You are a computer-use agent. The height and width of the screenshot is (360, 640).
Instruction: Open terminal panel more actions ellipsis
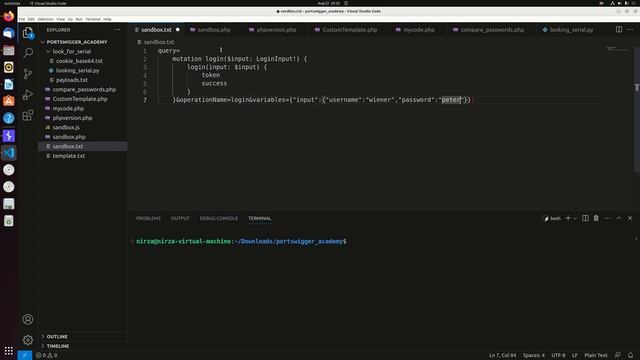pos(608,218)
